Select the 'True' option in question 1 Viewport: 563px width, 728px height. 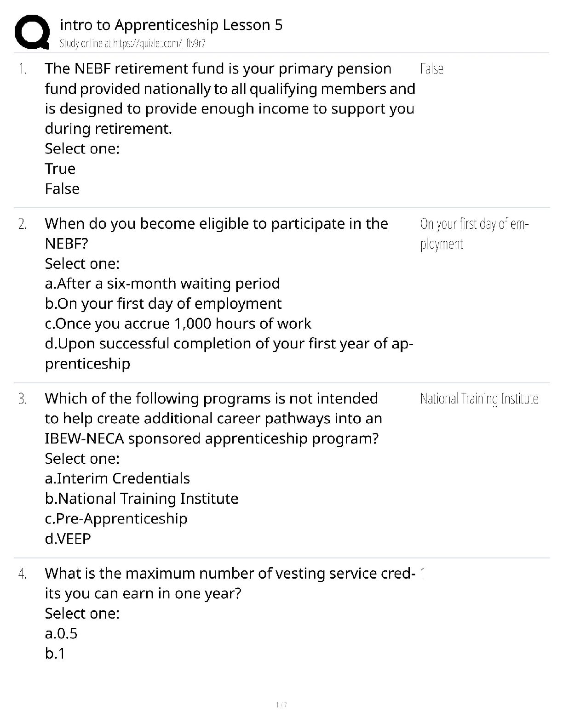click(x=60, y=169)
